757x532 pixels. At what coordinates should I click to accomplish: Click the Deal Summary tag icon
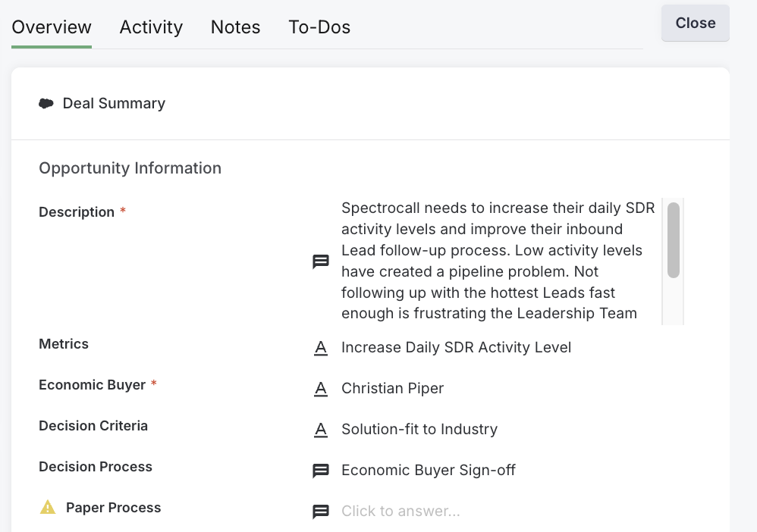point(46,103)
